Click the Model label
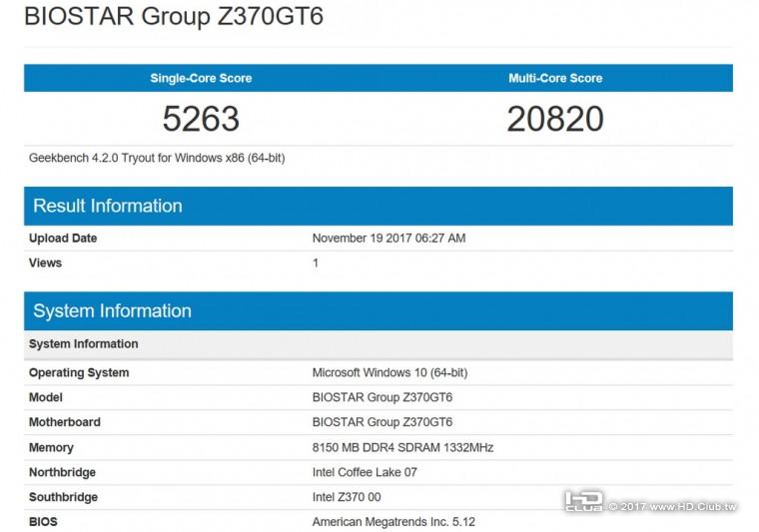 46,397
